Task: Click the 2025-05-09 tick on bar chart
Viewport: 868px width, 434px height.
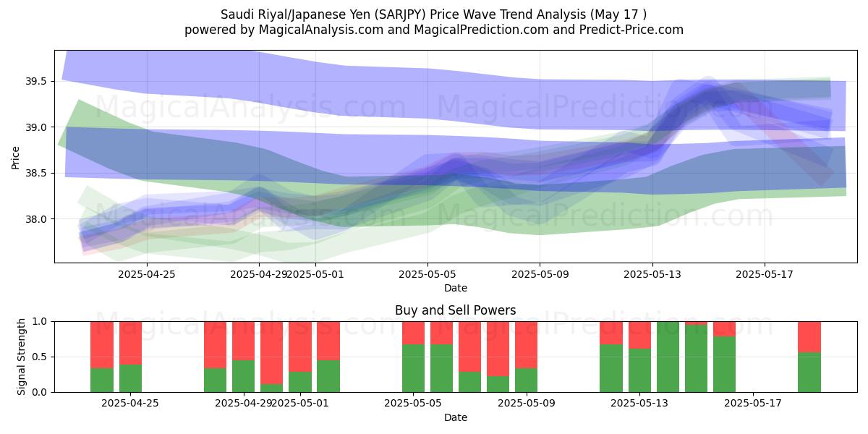Action: 526,404
